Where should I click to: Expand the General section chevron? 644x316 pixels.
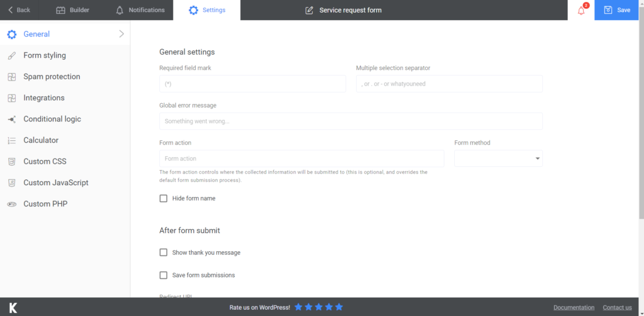tap(121, 34)
